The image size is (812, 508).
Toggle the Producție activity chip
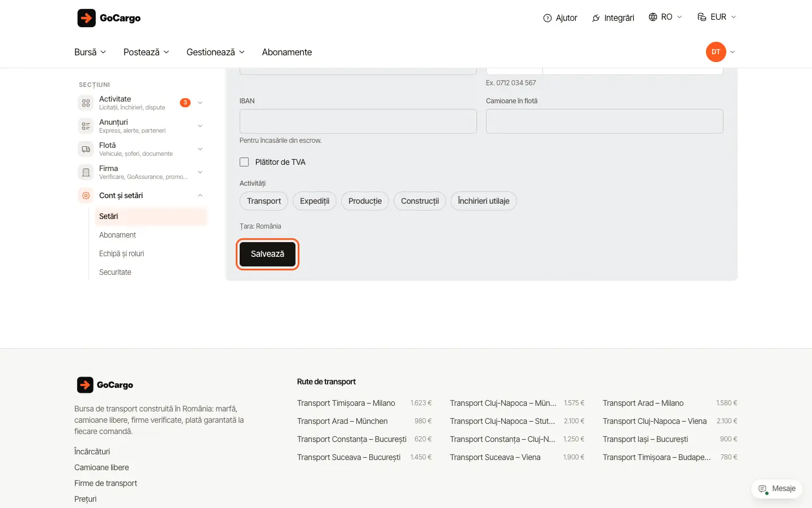point(365,201)
